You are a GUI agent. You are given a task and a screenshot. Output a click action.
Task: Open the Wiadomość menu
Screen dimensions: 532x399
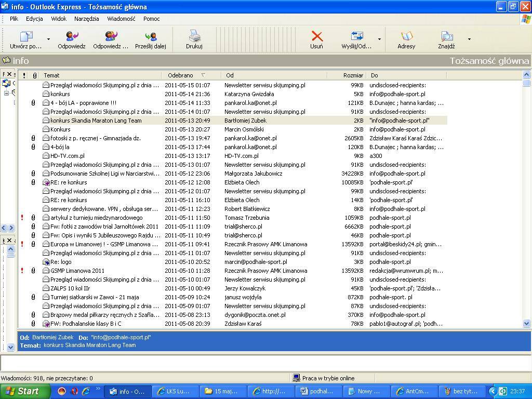pyautogui.click(x=121, y=19)
